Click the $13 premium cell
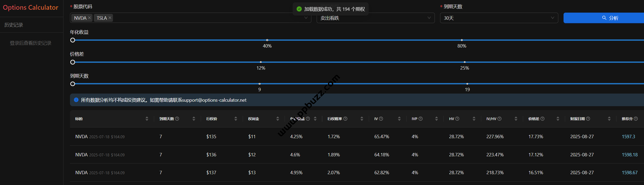Image resolution: width=644 pixels, height=185 pixels. (x=252, y=173)
